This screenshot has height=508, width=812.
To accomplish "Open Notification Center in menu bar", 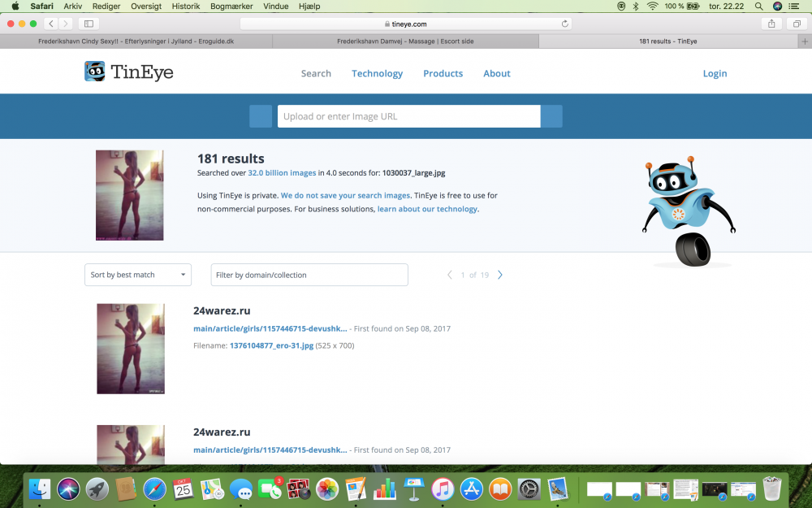I will click(794, 7).
